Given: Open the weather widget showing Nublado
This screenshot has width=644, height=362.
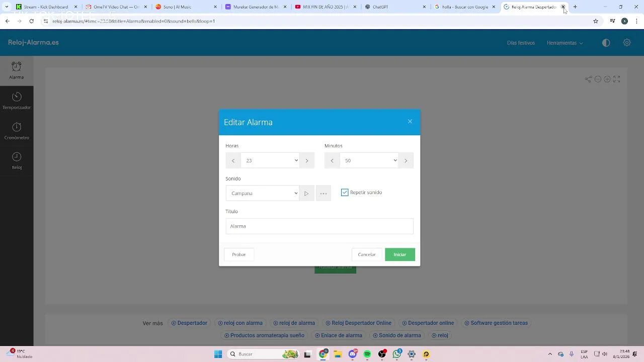Looking at the screenshot, I should 19,354.
